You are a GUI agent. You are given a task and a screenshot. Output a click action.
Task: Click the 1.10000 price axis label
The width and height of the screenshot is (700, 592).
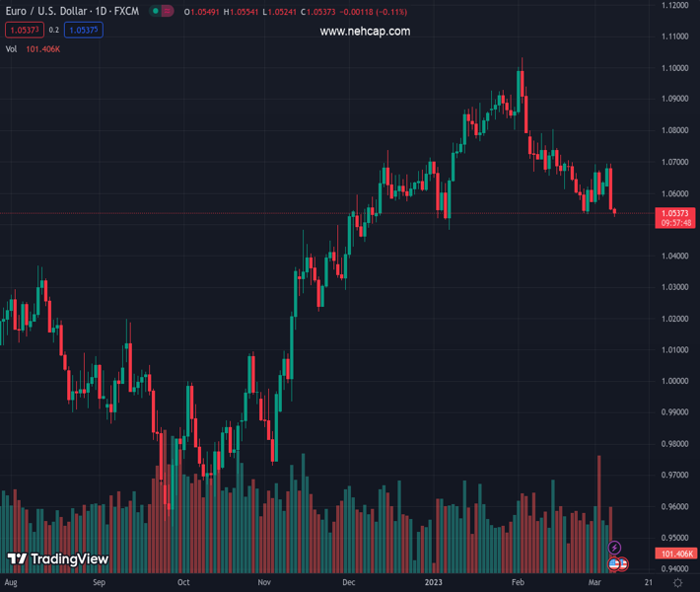(674, 68)
